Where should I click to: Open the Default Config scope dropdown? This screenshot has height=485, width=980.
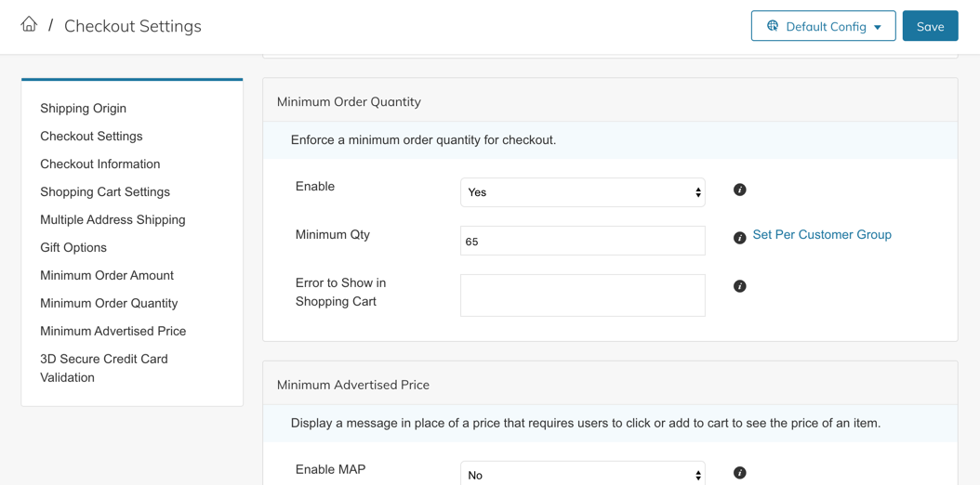click(x=823, y=26)
